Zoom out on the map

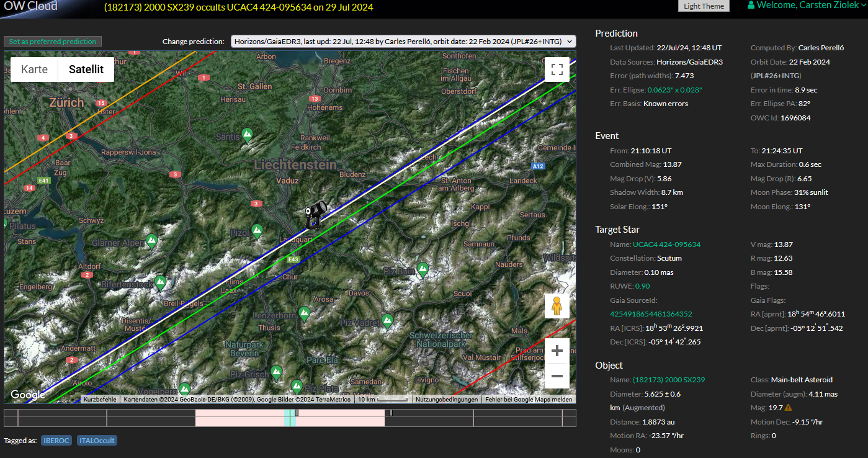click(557, 376)
